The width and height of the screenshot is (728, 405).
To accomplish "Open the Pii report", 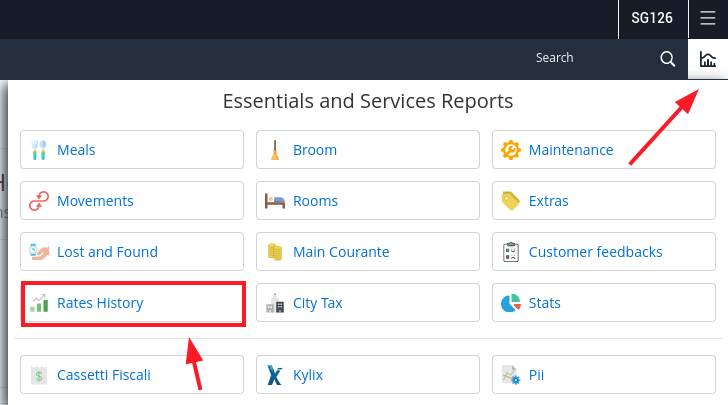I will [604, 375].
